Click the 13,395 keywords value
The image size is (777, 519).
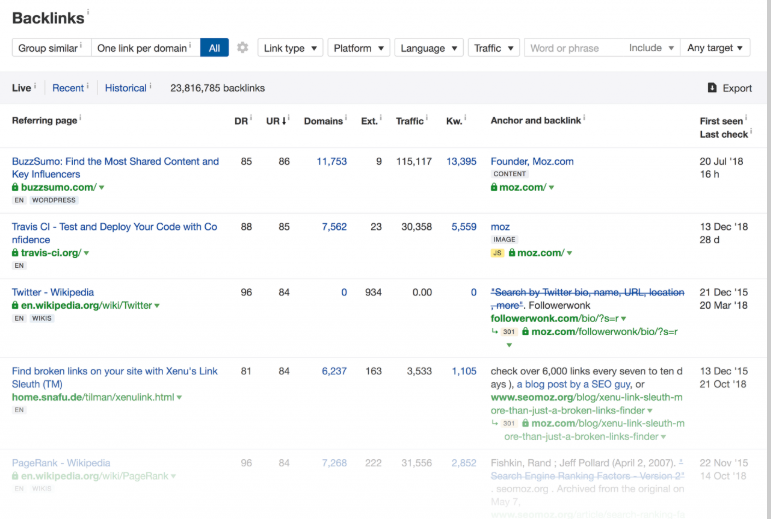(x=461, y=161)
